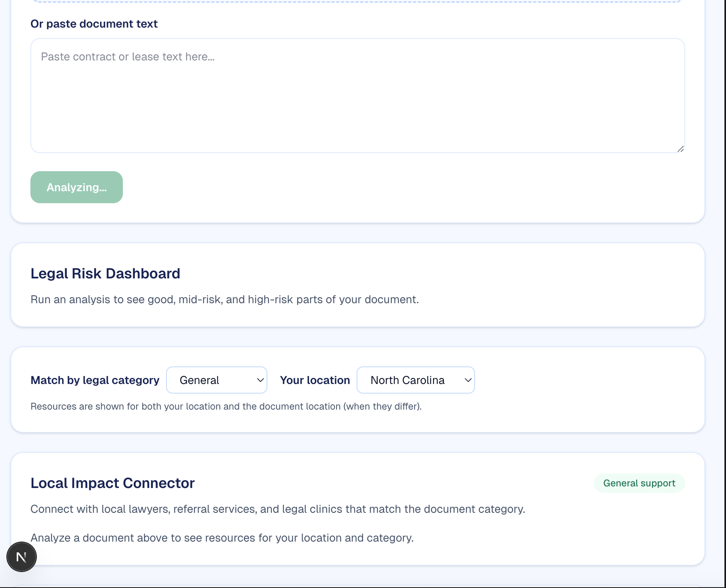Open the legal category dropdown

[x=216, y=380]
